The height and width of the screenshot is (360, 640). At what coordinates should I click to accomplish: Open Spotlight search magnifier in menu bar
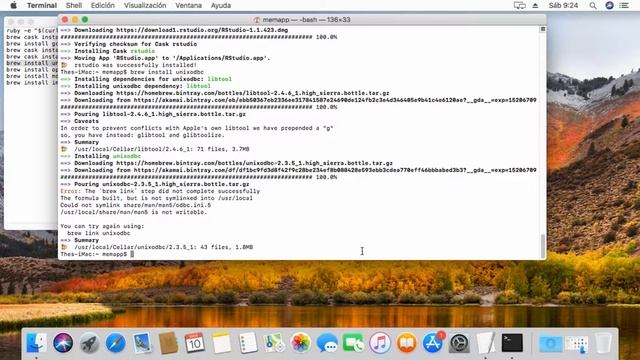point(593,5)
